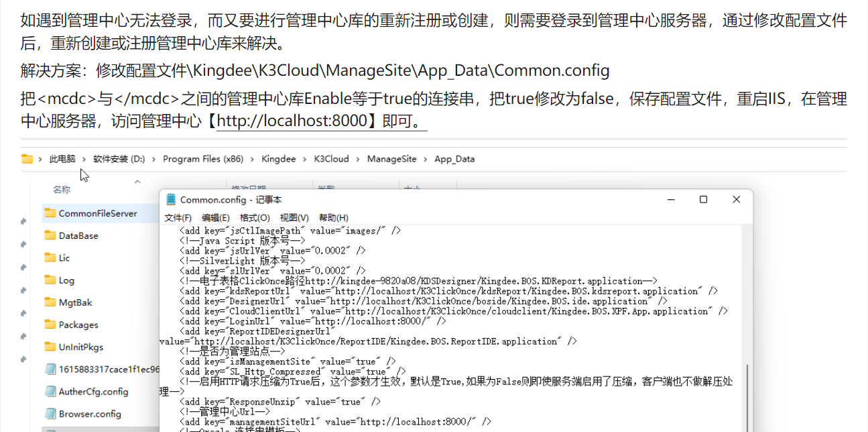
Task: Expand the chevron after Program Files (x86)
Action: [253, 159]
